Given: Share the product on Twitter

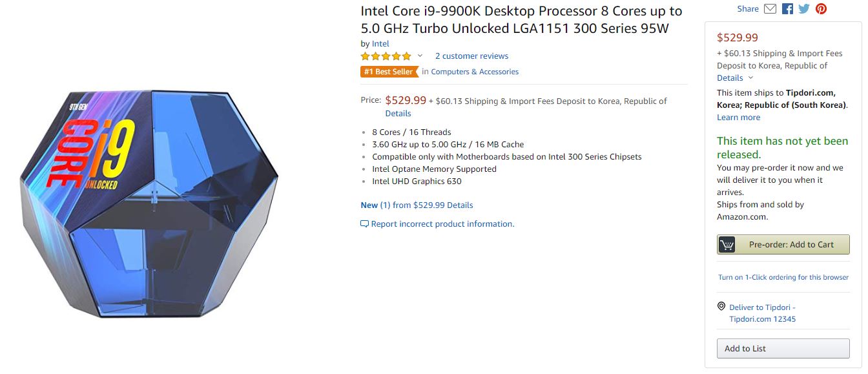Looking at the screenshot, I should [804, 9].
